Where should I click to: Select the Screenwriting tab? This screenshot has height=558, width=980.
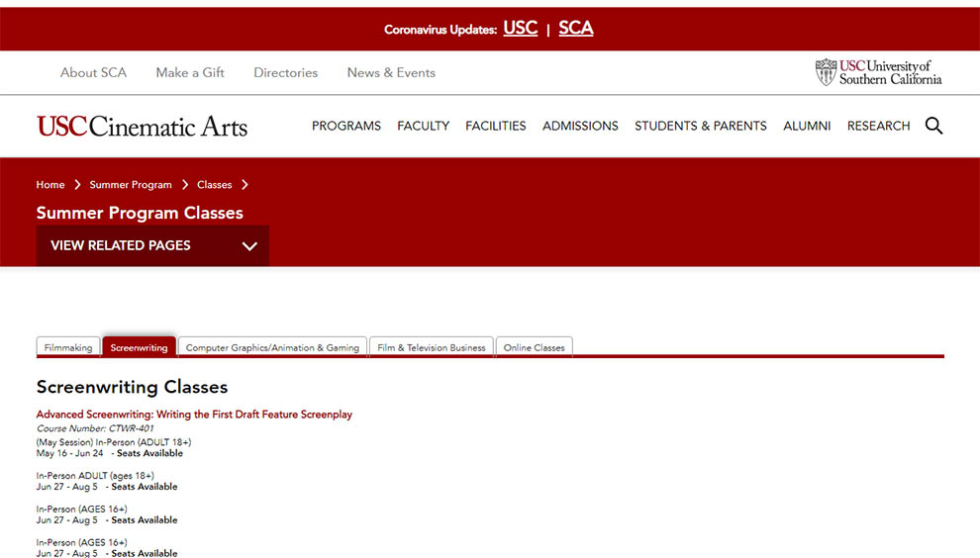click(139, 347)
